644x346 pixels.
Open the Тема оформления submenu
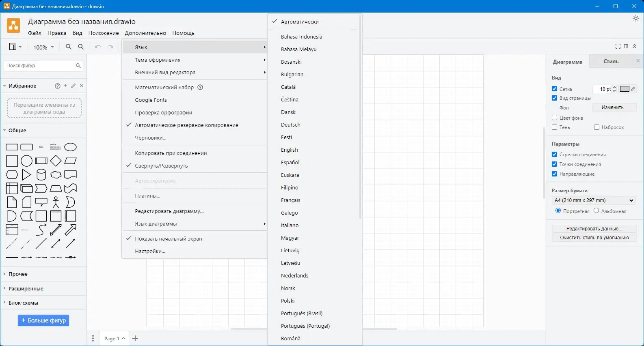(195, 60)
